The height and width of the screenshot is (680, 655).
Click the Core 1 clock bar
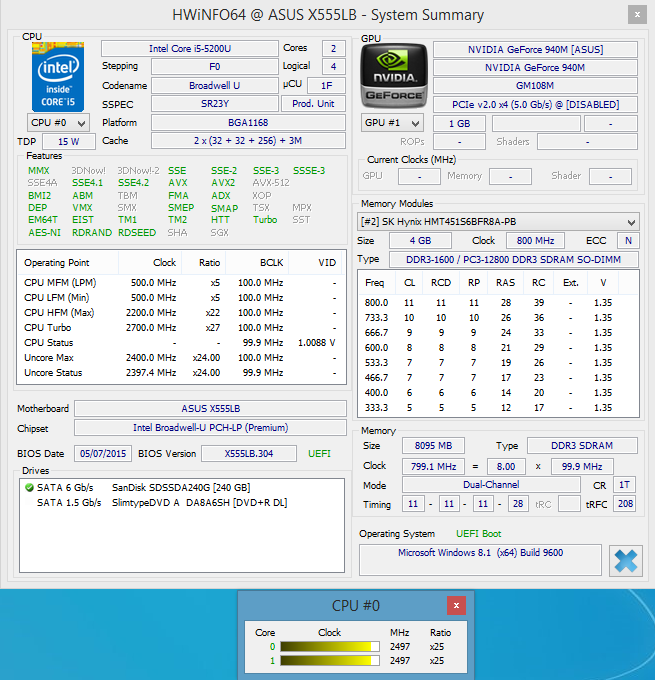pos(330,660)
